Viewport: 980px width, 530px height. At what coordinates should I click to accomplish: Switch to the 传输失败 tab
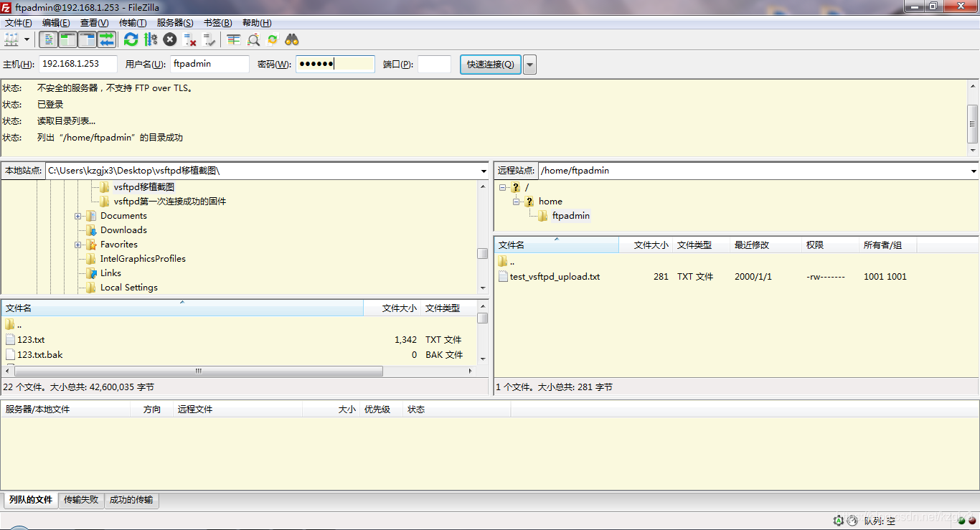(x=81, y=500)
